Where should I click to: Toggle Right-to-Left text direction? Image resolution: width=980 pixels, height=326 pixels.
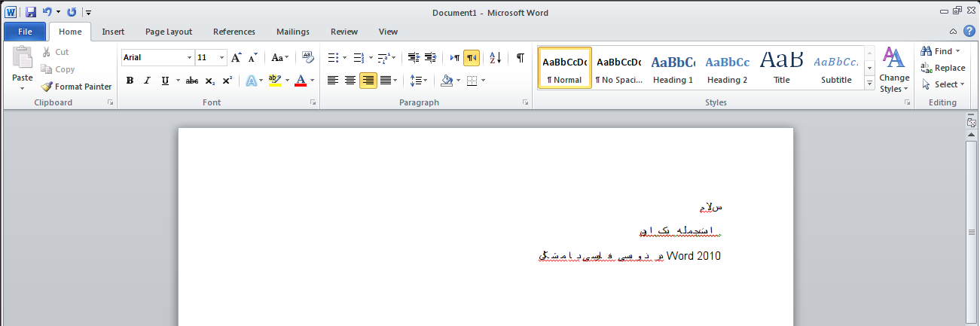[x=472, y=57]
